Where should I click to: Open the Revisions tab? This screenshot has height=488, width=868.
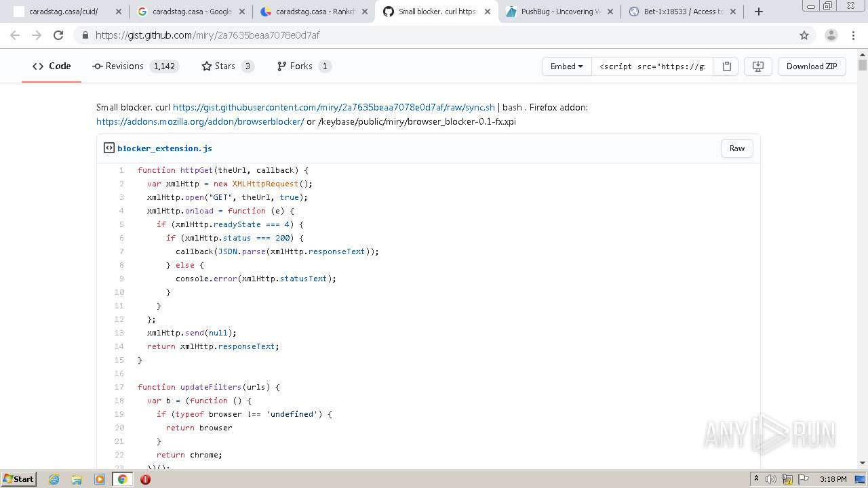click(x=135, y=66)
